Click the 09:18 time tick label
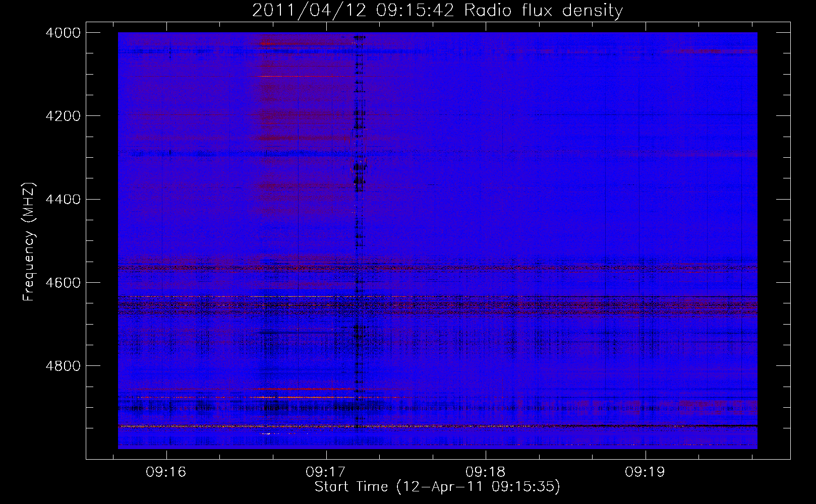 (x=486, y=472)
